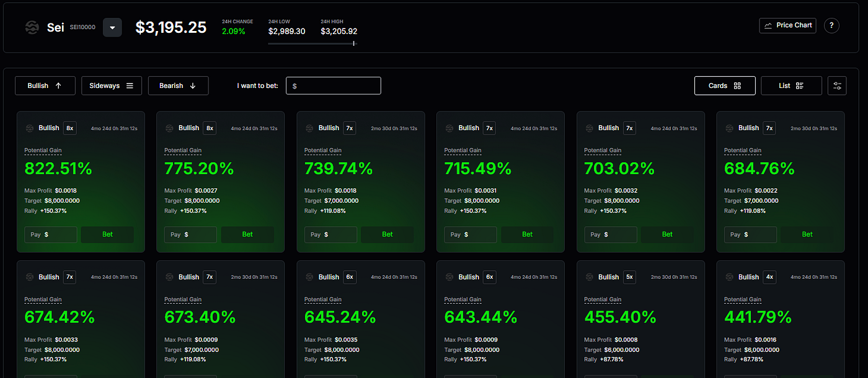Click the $3,195.25 current price

[171, 27]
